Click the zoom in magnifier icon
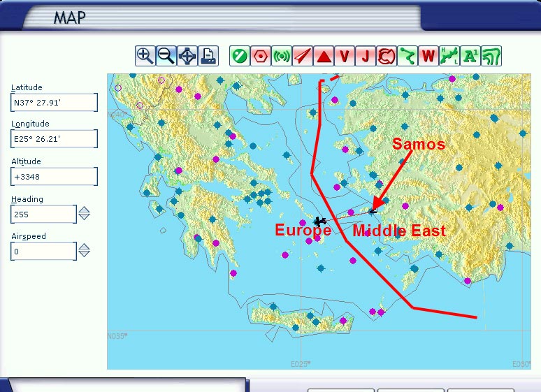541x392 pixels. pos(145,56)
